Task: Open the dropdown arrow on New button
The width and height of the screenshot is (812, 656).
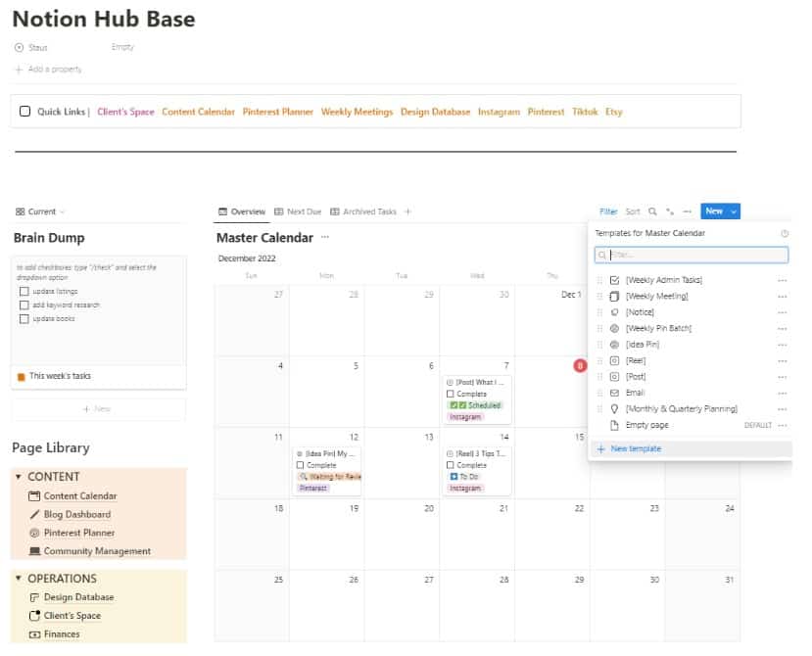Action: click(734, 211)
